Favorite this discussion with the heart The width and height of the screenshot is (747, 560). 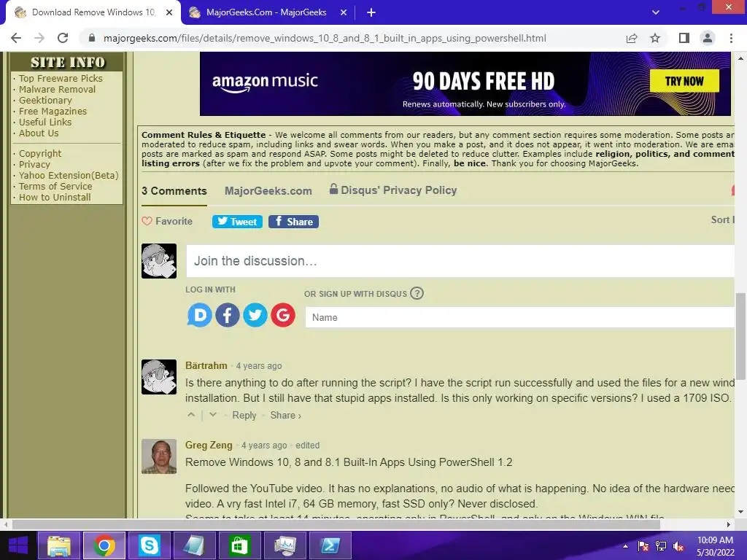point(167,222)
